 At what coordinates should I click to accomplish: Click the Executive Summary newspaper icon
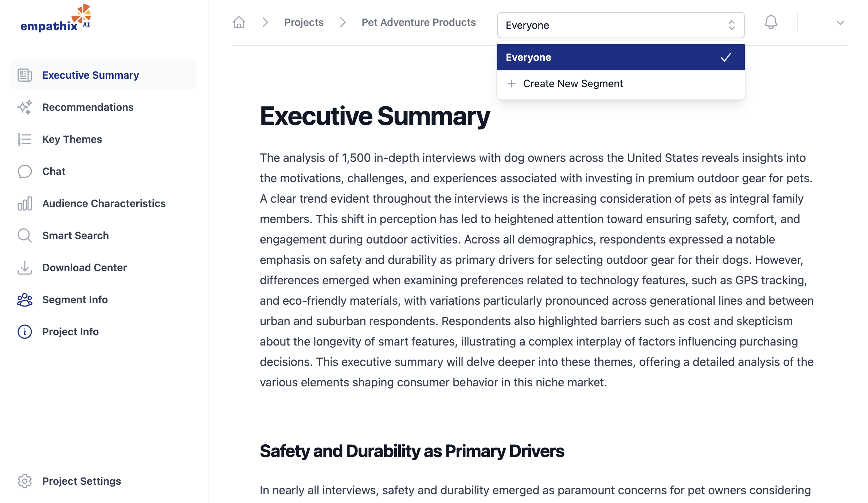click(25, 75)
